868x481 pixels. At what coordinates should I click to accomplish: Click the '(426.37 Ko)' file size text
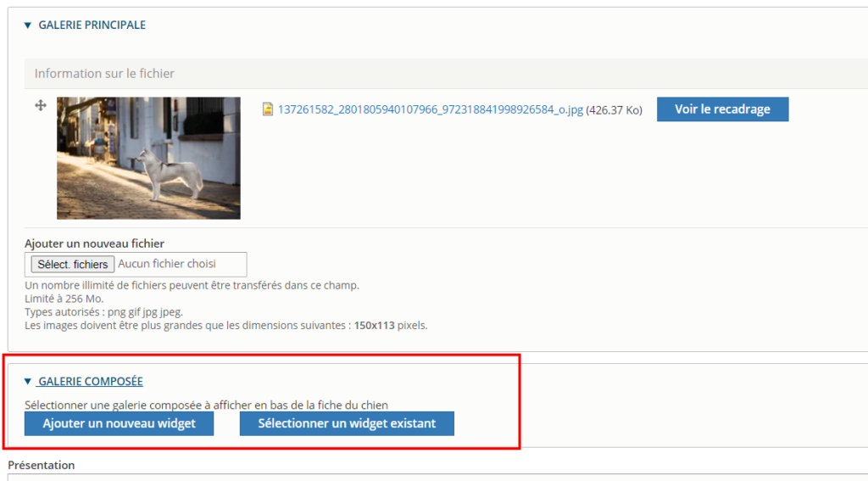(614, 109)
